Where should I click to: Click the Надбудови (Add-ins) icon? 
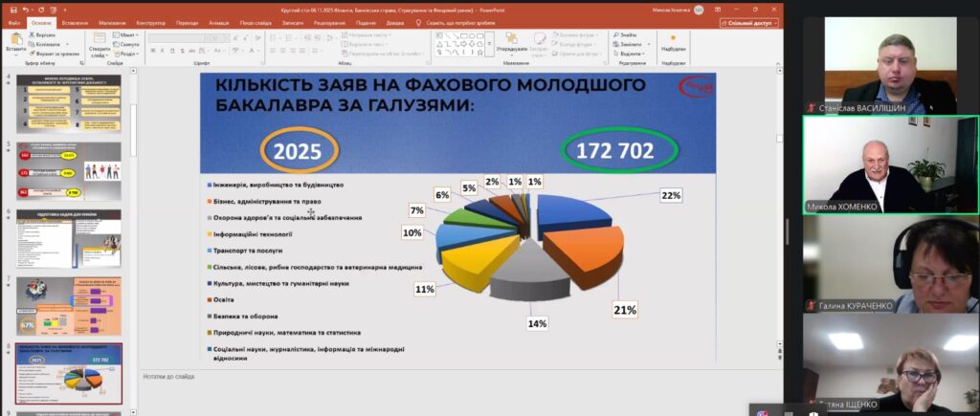point(673,38)
